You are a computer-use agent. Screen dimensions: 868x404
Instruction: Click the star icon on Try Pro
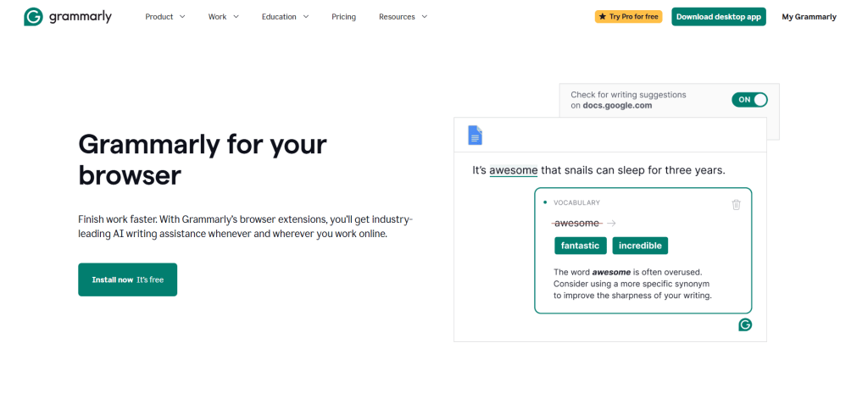coord(603,17)
